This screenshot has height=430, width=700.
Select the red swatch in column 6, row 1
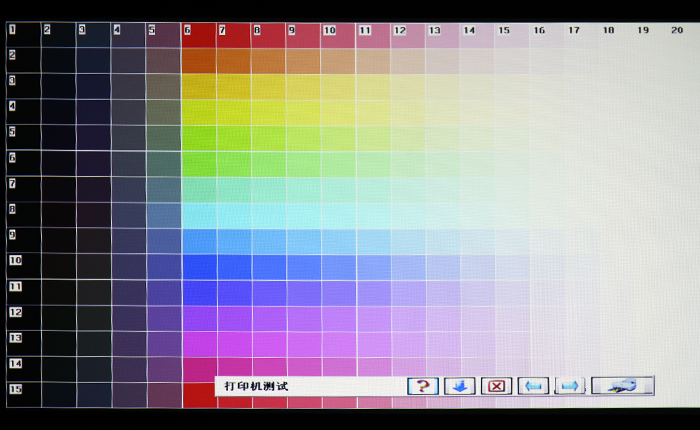(x=198, y=35)
